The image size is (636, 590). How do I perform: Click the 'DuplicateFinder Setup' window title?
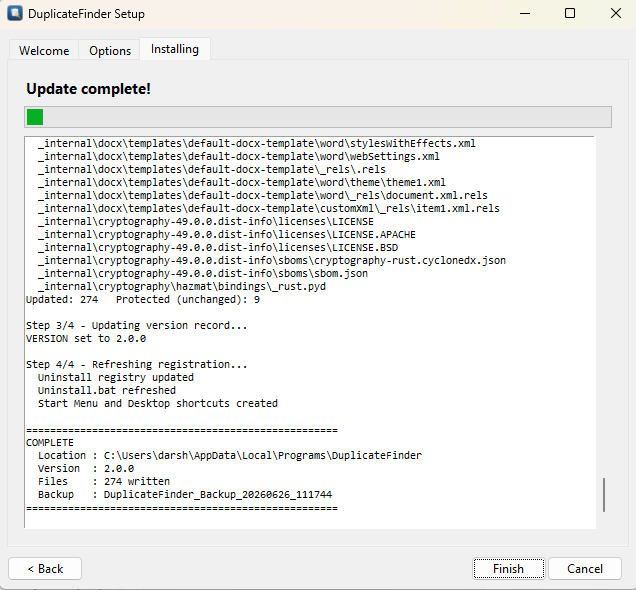[86, 14]
